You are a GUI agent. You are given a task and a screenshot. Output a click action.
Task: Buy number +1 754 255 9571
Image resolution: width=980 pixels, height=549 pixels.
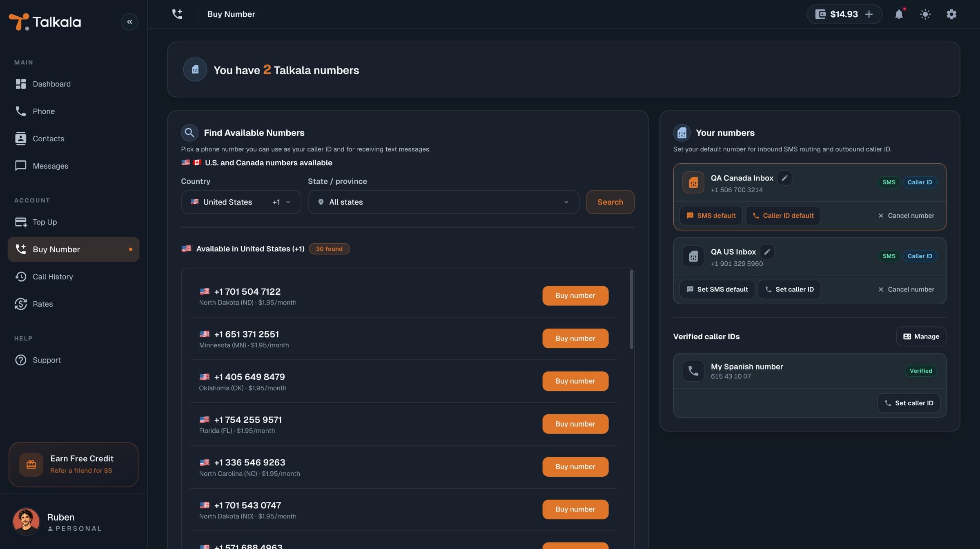click(575, 424)
